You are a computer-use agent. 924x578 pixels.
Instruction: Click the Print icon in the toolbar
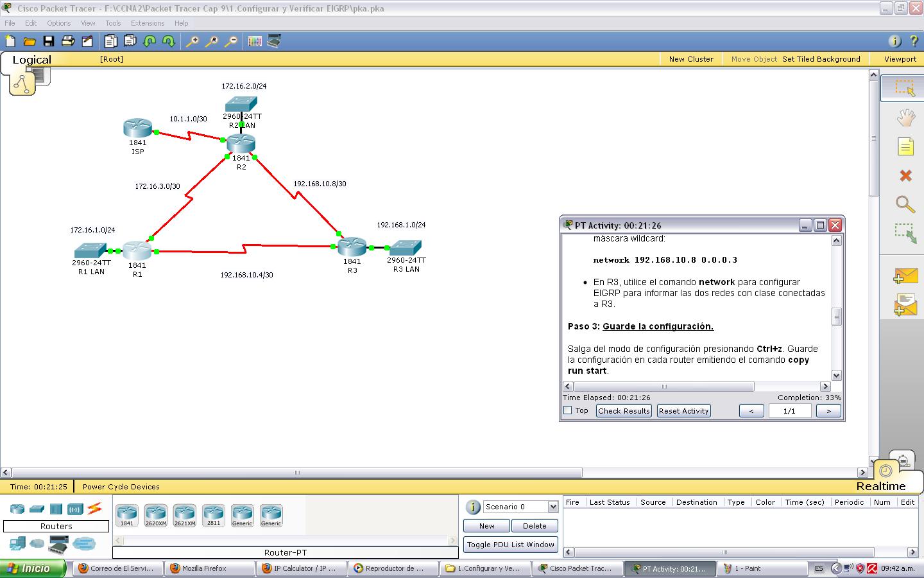pos(68,41)
